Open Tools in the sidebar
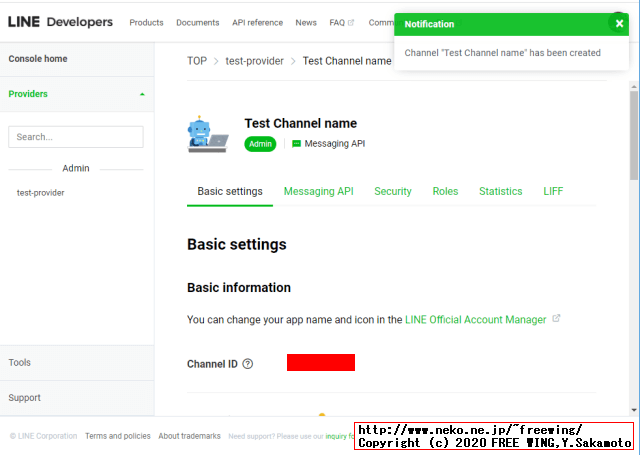 pos(20,362)
